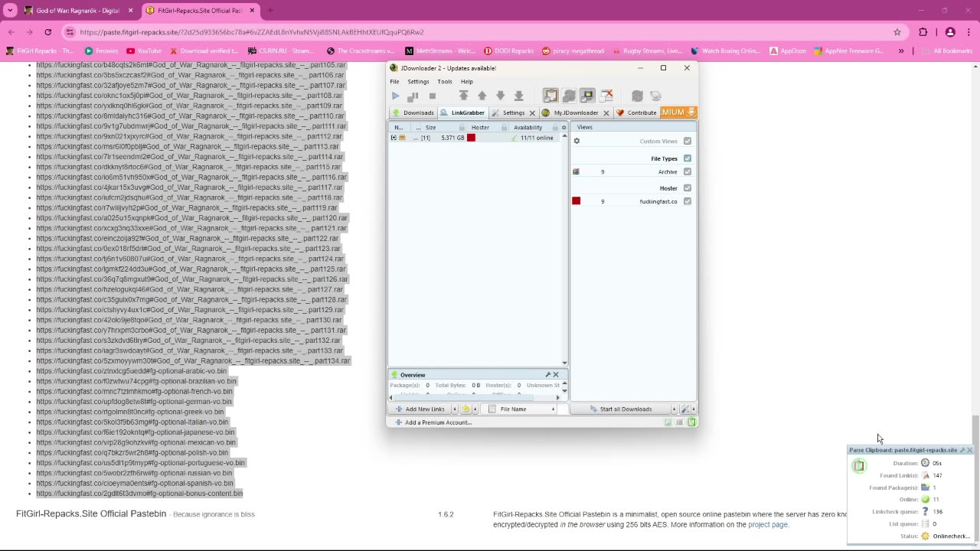Click the move down arrow icon
The height and width of the screenshot is (551, 980).
[x=500, y=96]
